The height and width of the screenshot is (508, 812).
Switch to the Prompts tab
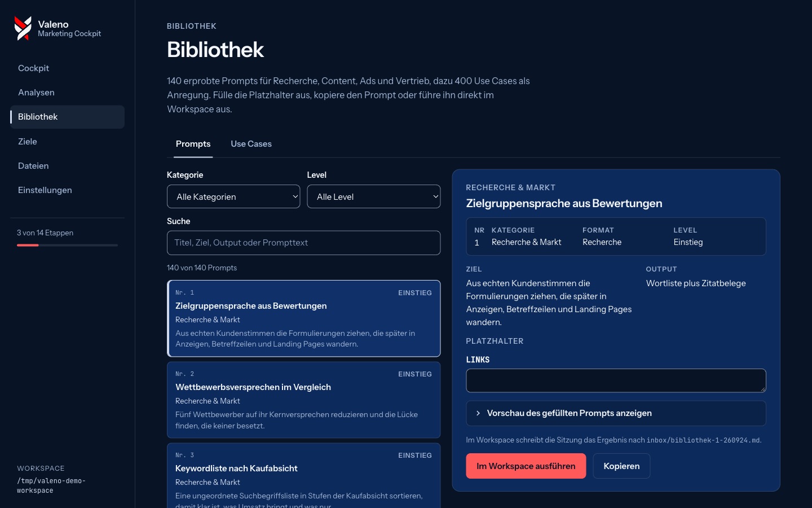tap(193, 144)
